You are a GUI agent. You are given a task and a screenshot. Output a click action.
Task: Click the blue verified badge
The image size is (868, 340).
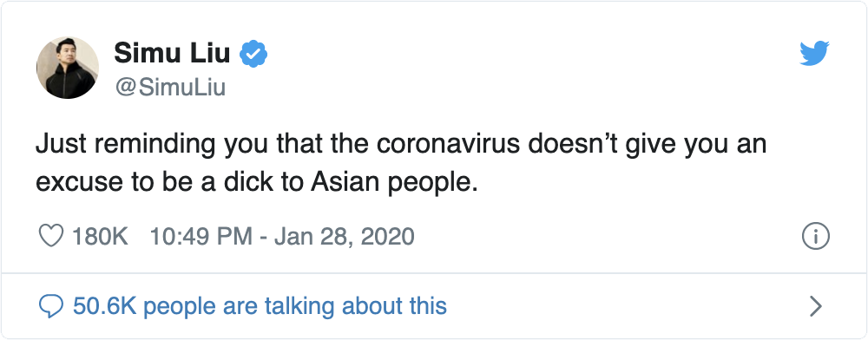tap(253, 54)
